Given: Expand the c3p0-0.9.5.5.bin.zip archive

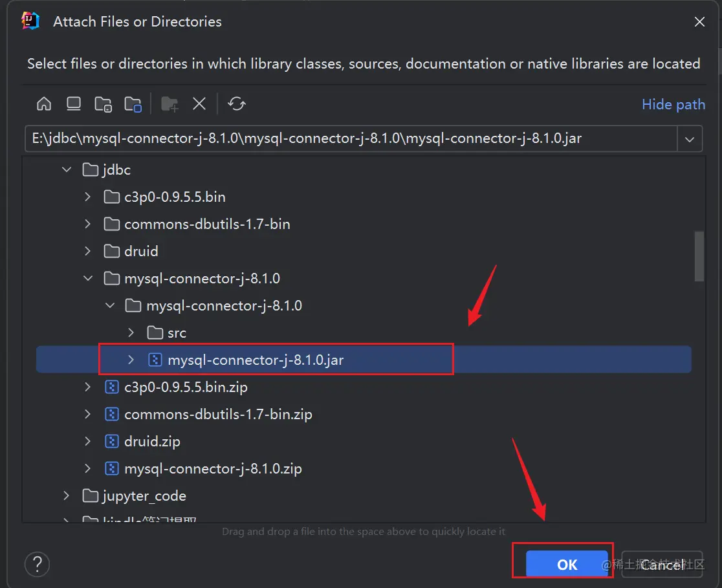Looking at the screenshot, I should coord(87,387).
